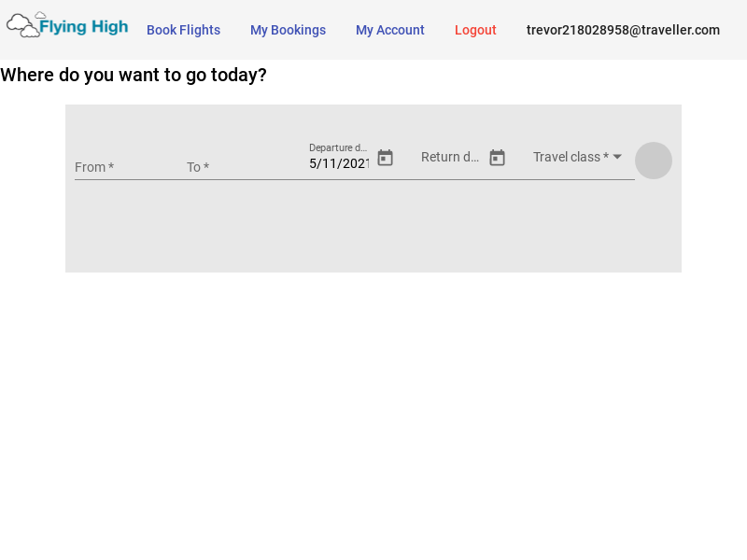Image resolution: width=747 pixels, height=560 pixels.
Task: Click the 'Where do you want to go today?' heading
Action: (134, 75)
